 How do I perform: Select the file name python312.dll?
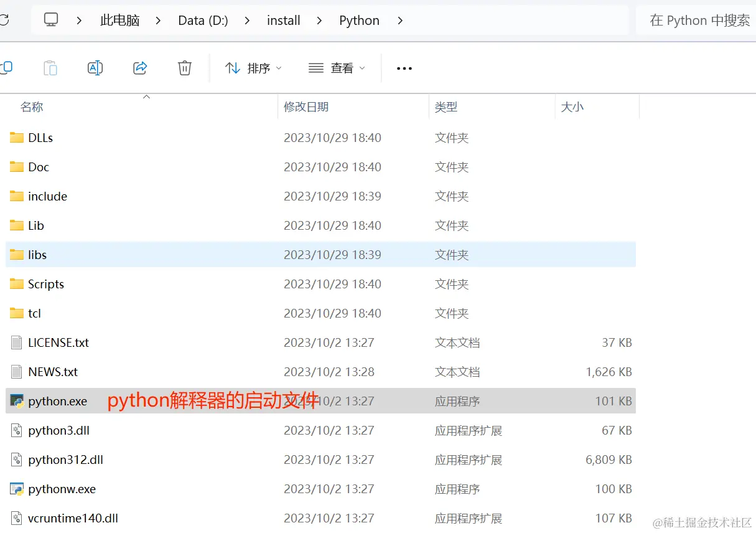click(x=65, y=460)
